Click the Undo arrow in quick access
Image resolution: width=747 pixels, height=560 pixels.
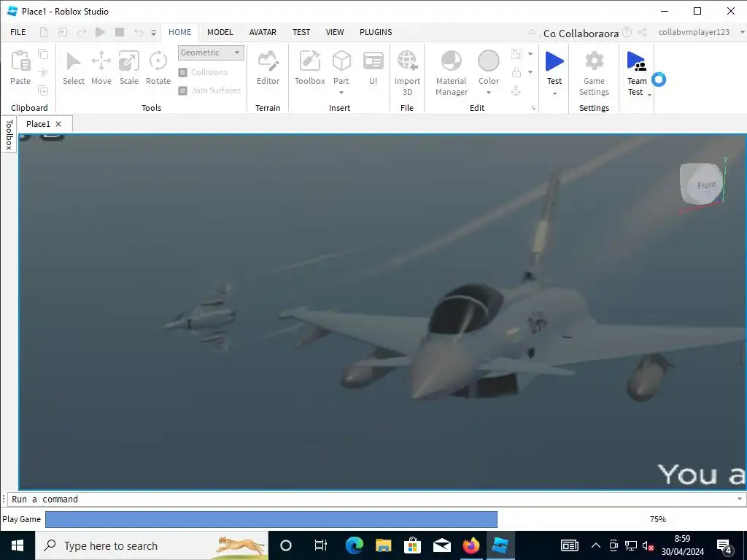[138, 32]
